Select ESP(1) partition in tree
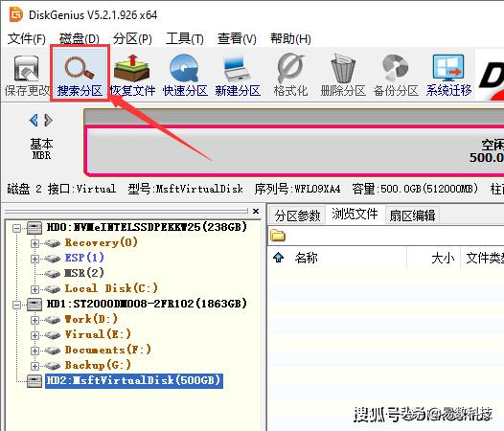 [x=84, y=258]
